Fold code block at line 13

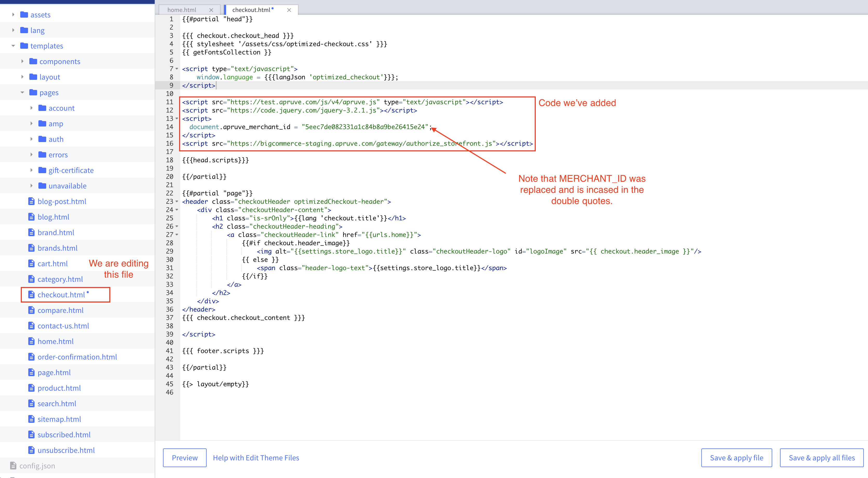[x=177, y=118]
